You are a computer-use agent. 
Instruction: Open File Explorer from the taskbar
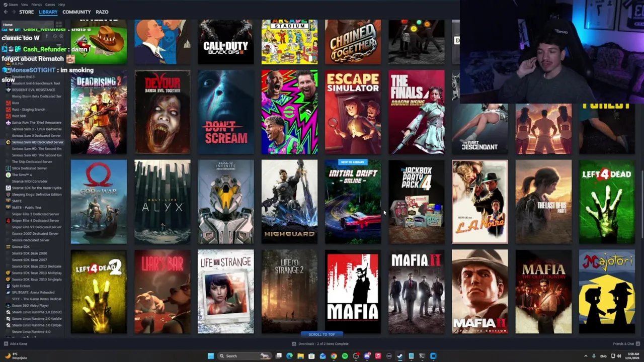pyautogui.click(x=300, y=356)
